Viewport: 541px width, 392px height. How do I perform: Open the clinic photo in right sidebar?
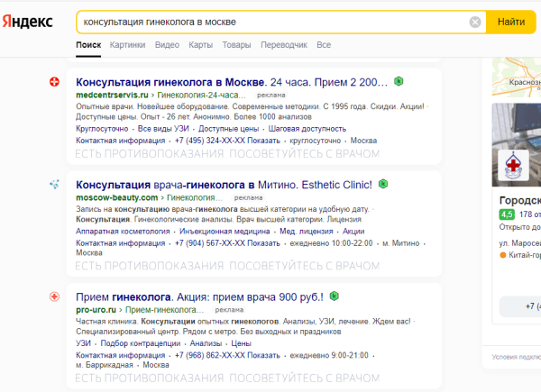(517, 145)
